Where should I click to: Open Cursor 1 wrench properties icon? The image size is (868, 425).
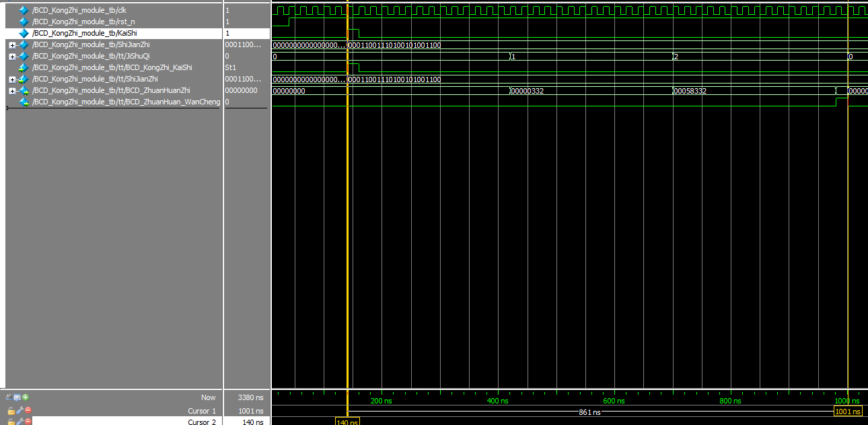click(20, 410)
